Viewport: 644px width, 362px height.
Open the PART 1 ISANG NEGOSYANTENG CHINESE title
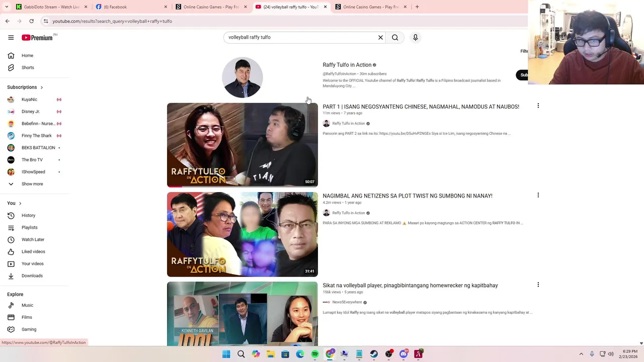pyautogui.click(x=421, y=107)
